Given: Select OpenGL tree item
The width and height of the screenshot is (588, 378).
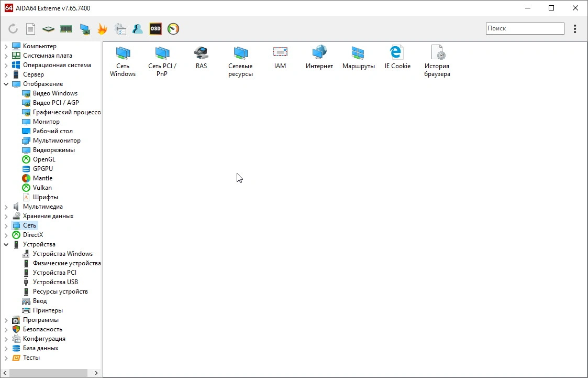Looking at the screenshot, I should (44, 159).
